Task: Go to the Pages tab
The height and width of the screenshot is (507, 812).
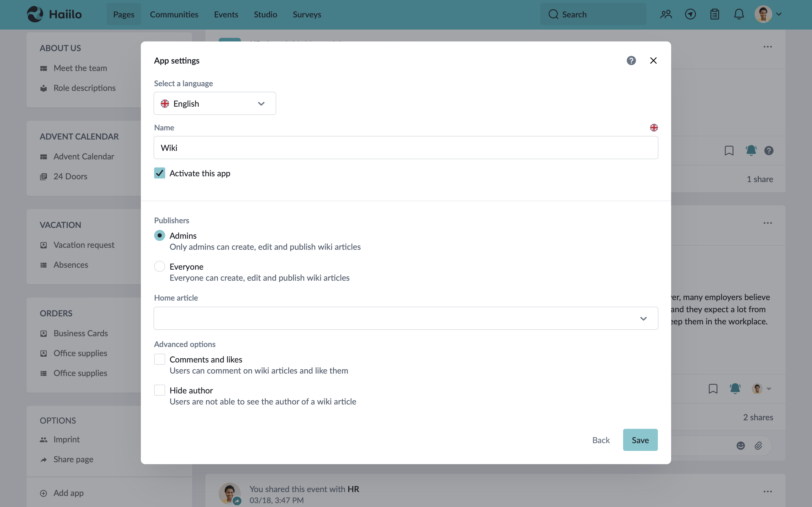Action: point(124,14)
